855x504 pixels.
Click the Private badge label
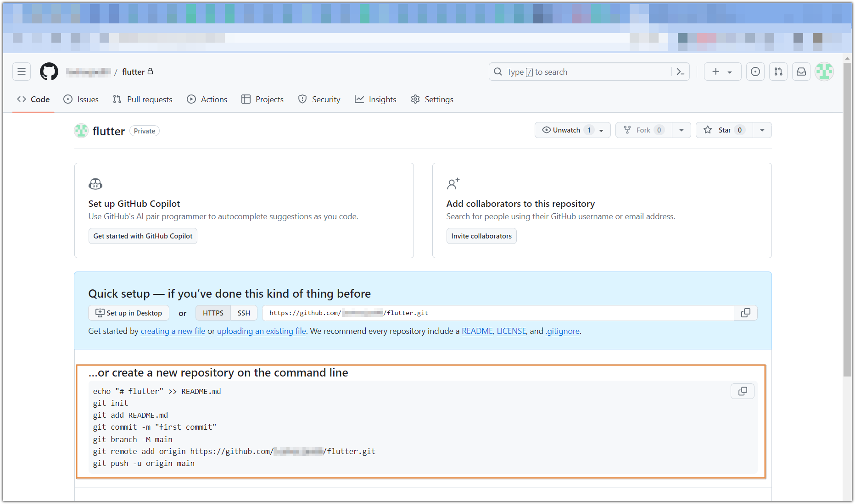(x=145, y=131)
